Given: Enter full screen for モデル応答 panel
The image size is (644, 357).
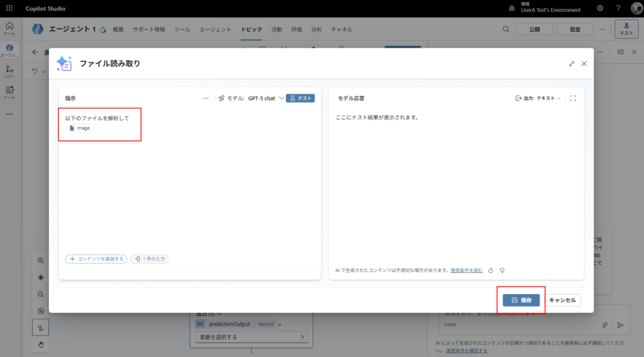Looking at the screenshot, I should point(573,98).
